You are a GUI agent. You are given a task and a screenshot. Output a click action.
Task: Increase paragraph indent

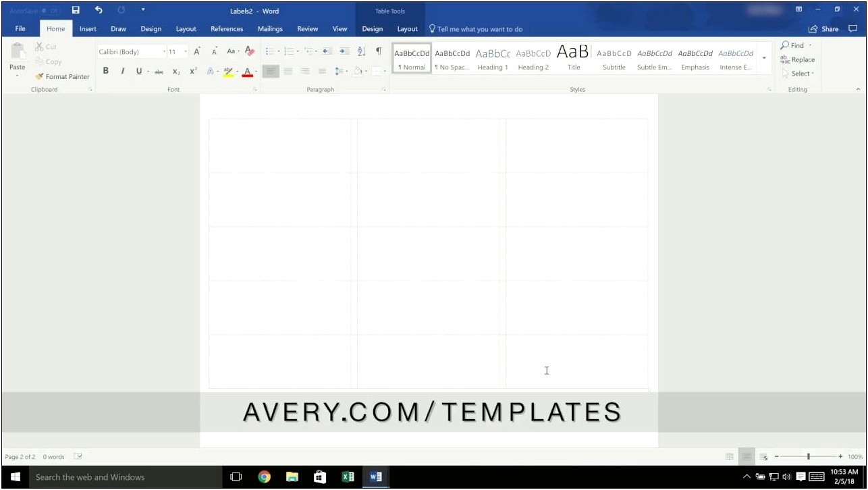point(344,51)
